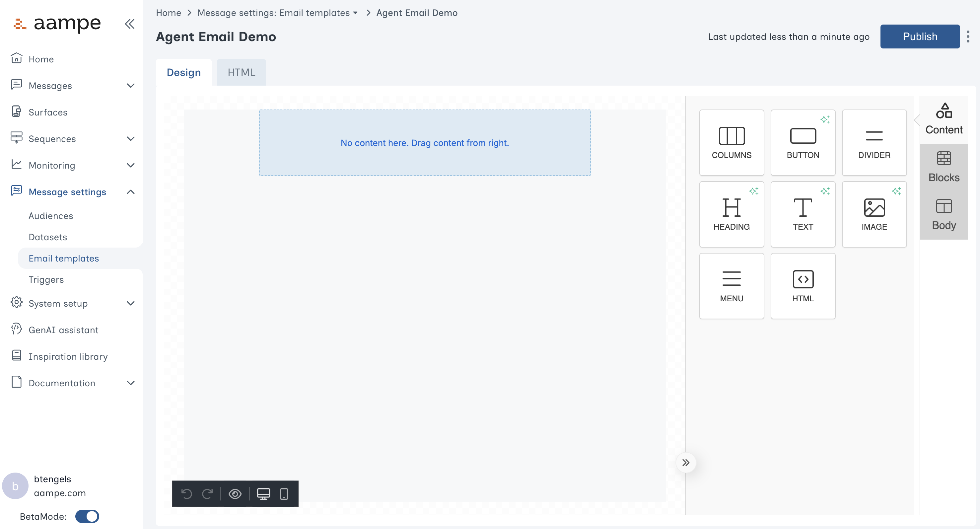Toggle the BetaMode switch
This screenshot has height=529, width=980.
point(87,516)
